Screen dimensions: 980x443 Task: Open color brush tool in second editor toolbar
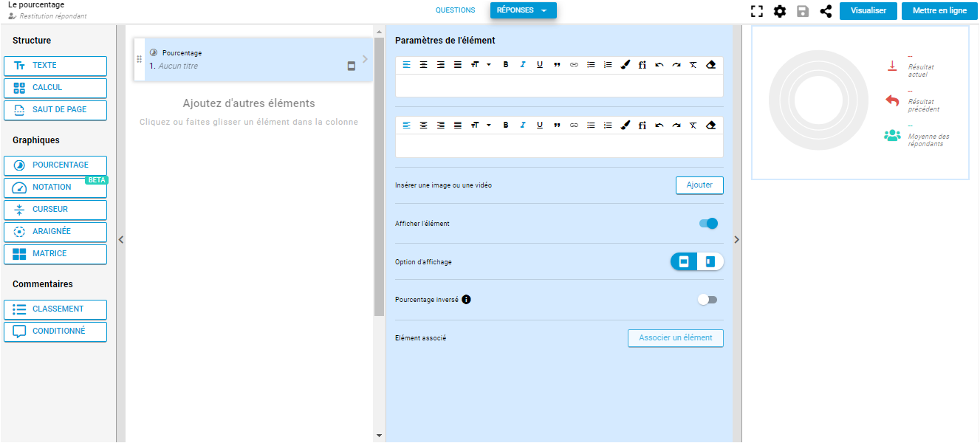click(x=625, y=125)
